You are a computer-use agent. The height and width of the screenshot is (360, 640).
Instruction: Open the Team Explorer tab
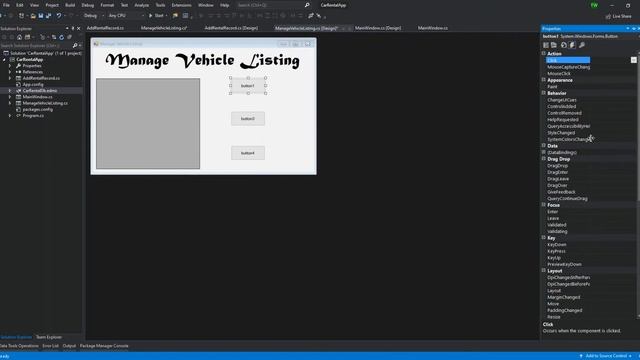click(49, 337)
